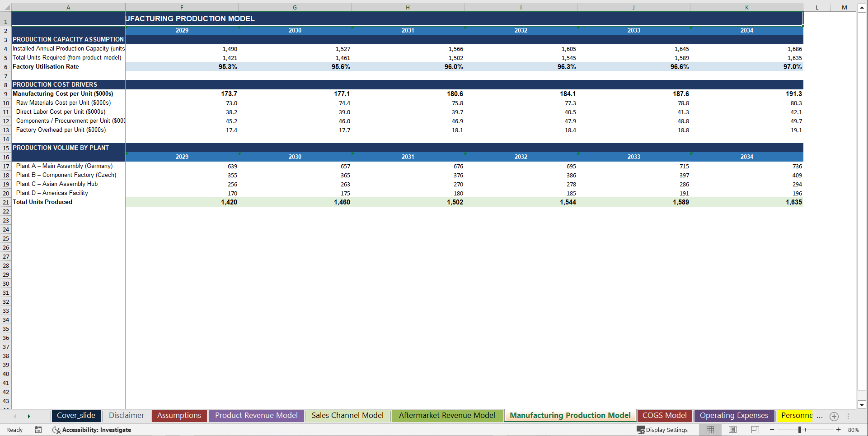Viewport: 868px width, 436px height.
Task: Click the Zoom Out minus icon
Action: pos(772,430)
